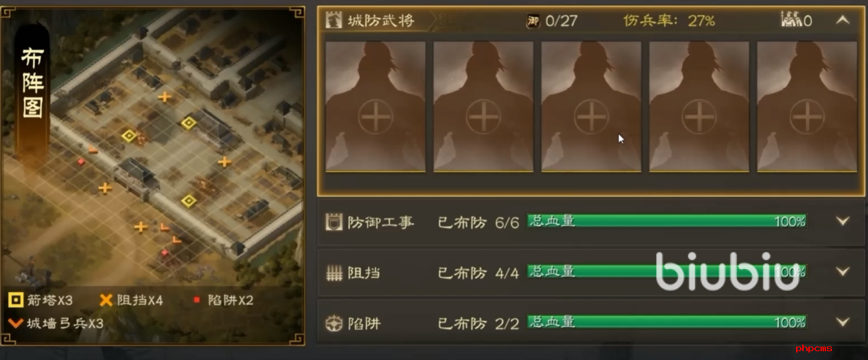Click the 城墙弓兵 legend chevron icon
The height and width of the screenshot is (360, 868).
[15, 323]
